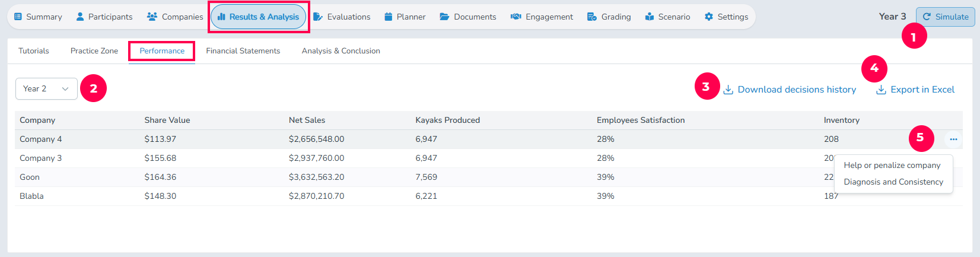Click the Share Value column header
980x257 pixels.
click(167, 120)
